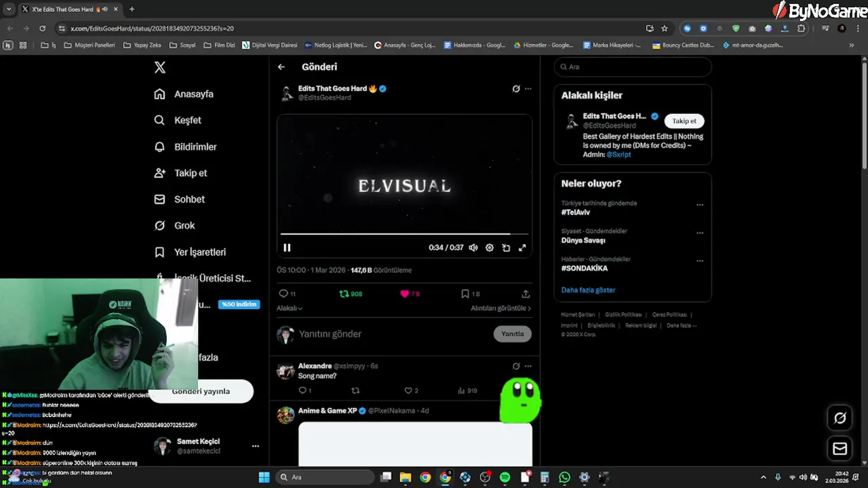Image resolution: width=868 pixels, height=488 pixels.
Task: Open the 147,6 B Görüntüleme view count
Action: tap(381, 270)
